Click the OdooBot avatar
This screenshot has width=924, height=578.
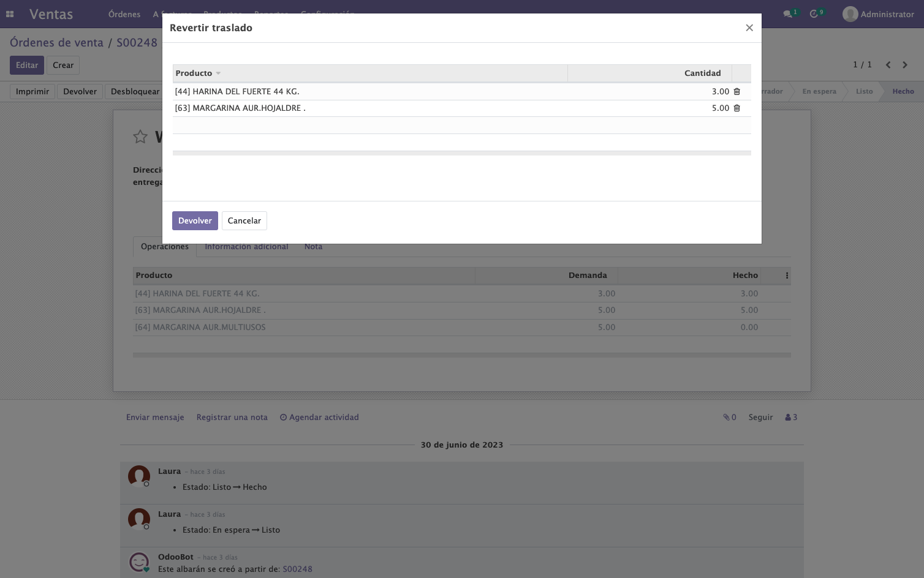tap(139, 562)
